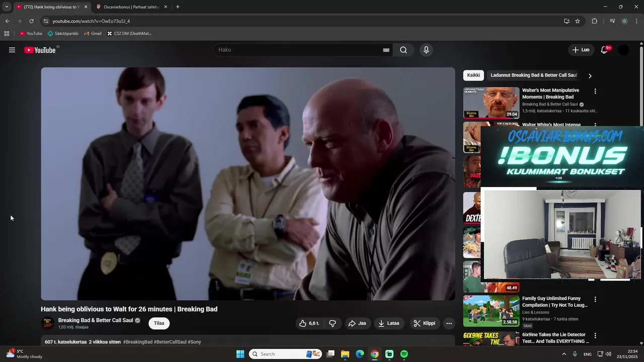Viewport: 644px width, 362px height.
Task: Share the video with Jaa
Action: 357,323
